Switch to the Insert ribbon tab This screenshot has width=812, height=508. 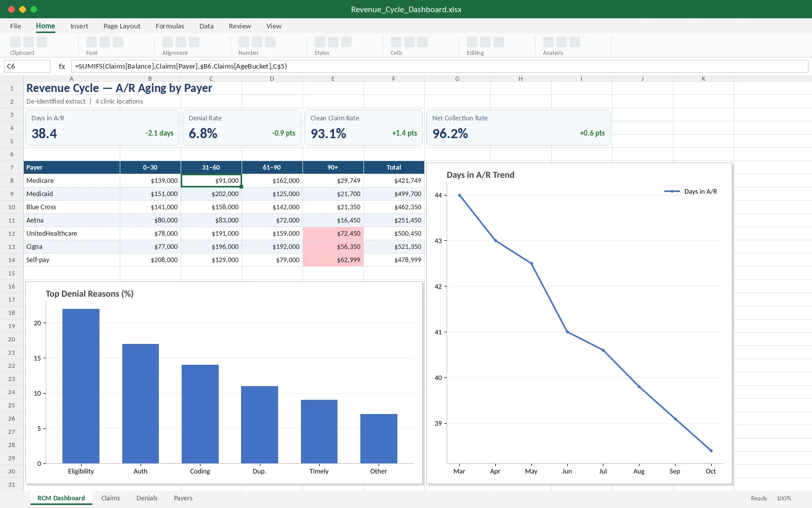(79, 26)
